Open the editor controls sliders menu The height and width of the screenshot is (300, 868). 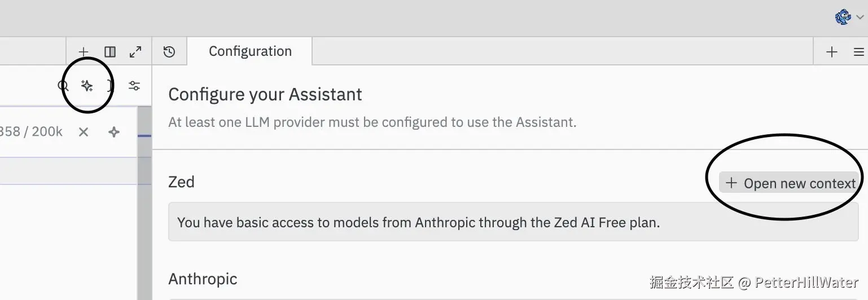point(134,86)
